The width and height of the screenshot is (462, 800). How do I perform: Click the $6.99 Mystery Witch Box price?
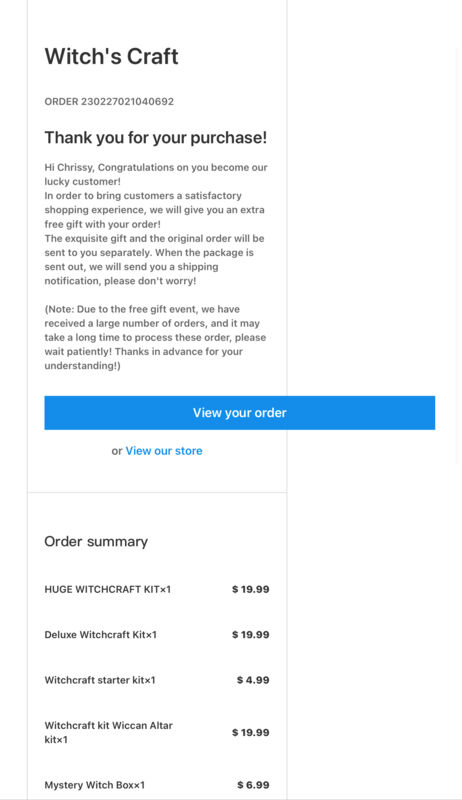[x=253, y=785]
